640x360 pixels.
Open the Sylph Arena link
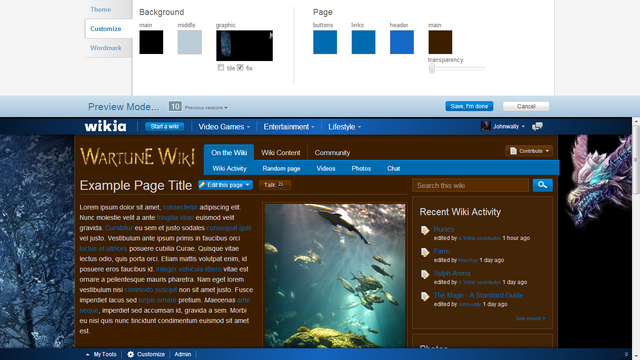[452, 273]
